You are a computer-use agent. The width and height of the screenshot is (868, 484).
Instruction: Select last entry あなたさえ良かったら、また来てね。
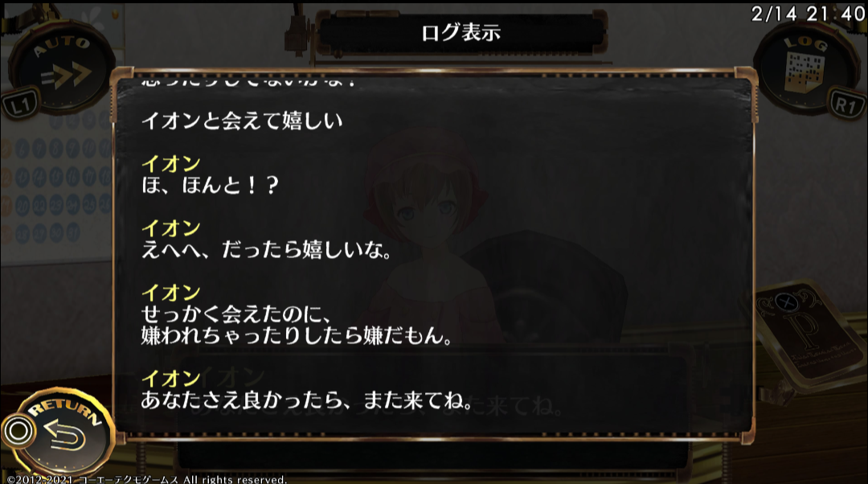pyautogui.click(x=307, y=400)
